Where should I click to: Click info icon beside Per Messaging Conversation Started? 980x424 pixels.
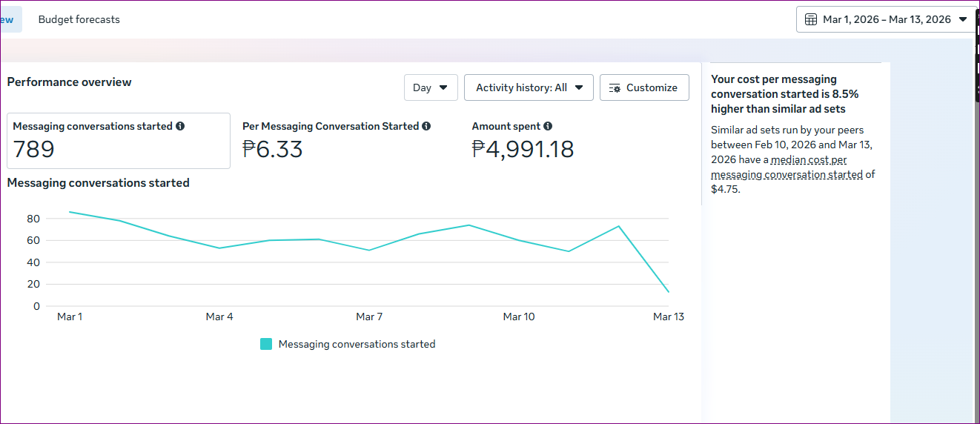pyautogui.click(x=426, y=127)
